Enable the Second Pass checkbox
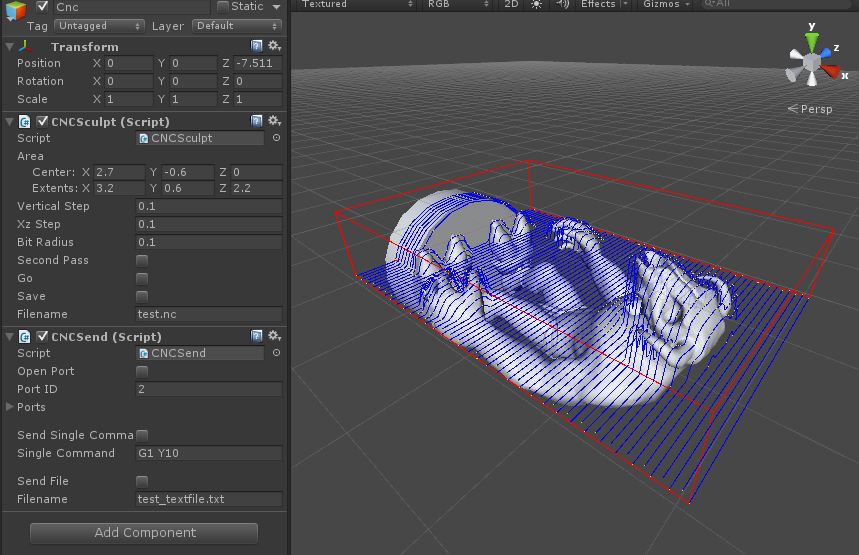The width and height of the screenshot is (859, 555). point(142,260)
